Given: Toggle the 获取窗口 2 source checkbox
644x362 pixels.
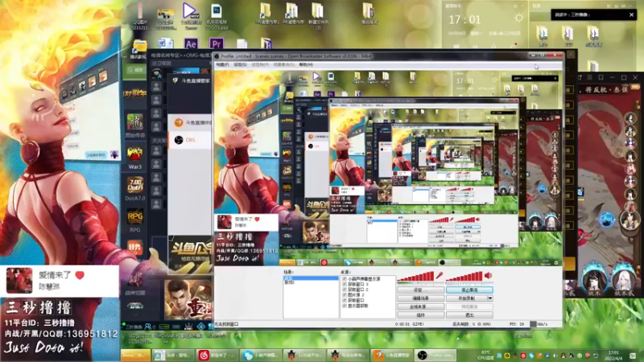Looking at the screenshot, I should coord(345,290).
